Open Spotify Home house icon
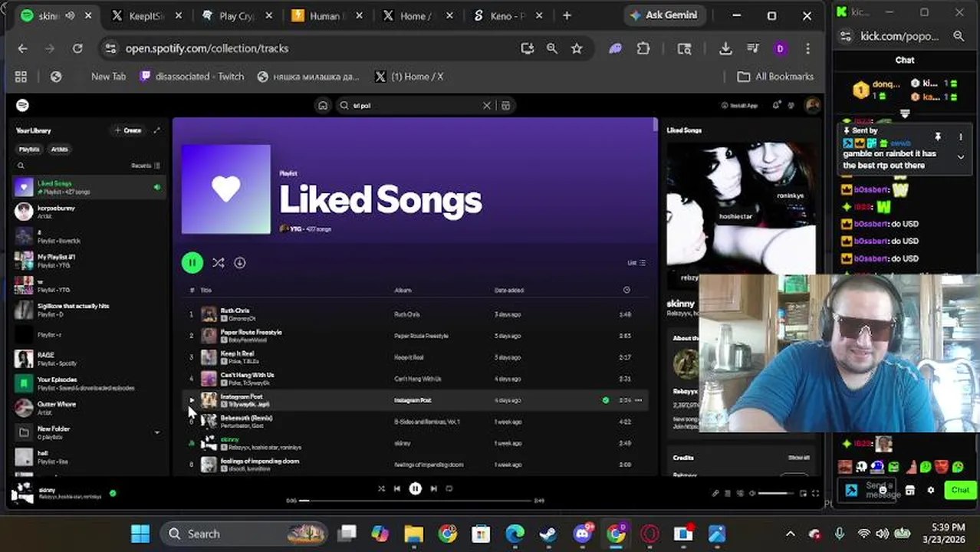Screen dimensions: 980x552 coord(323,106)
